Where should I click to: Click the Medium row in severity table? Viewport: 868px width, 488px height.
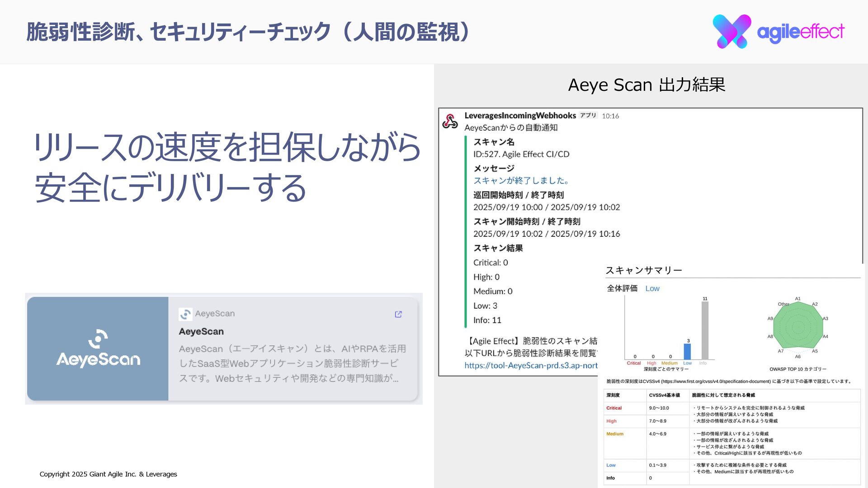coord(615,434)
